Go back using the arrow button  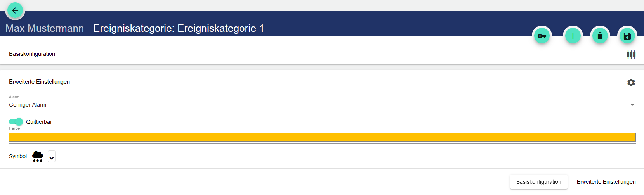pos(16,10)
